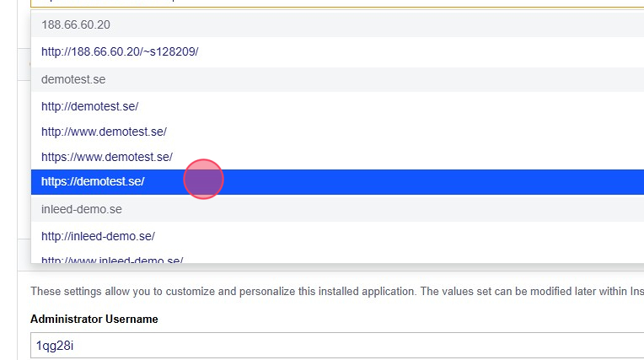This screenshot has width=644, height=360.
Task: Focus the Administrator Username input field
Action: [x=337, y=346]
